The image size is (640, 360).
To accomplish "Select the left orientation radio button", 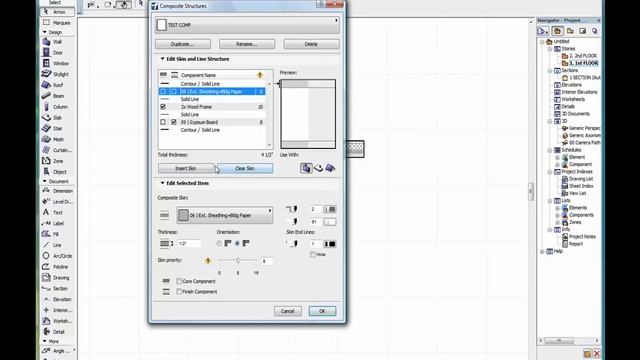I will pos(219,243).
